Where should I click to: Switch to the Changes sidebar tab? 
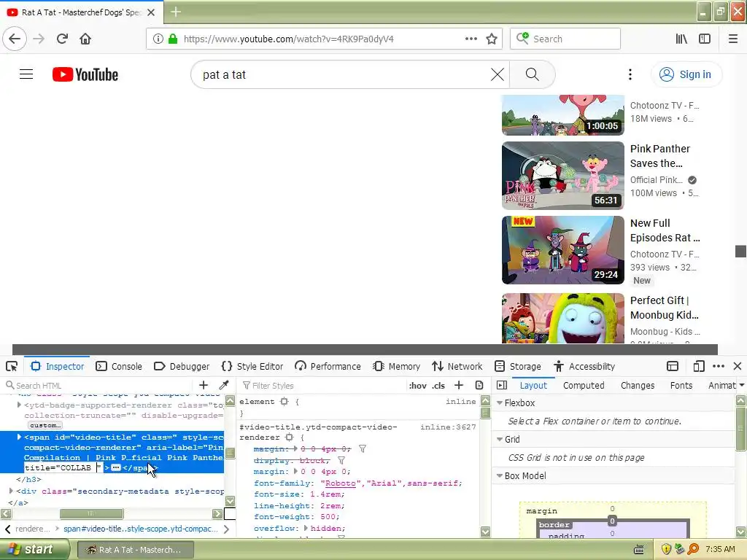(638, 385)
